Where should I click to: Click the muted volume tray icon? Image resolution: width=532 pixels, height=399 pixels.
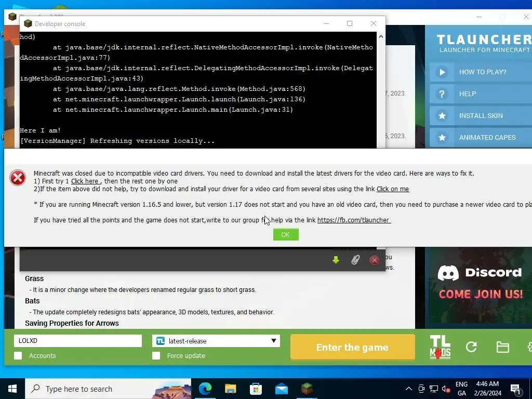click(x=446, y=389)
